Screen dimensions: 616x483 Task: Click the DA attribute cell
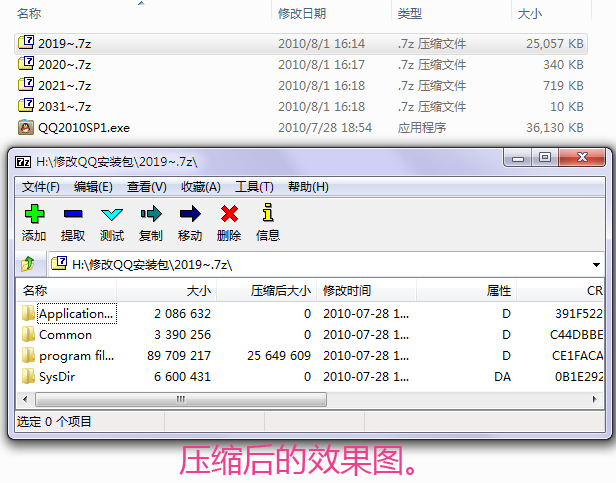pyautogui.click(x=502, y=377)
